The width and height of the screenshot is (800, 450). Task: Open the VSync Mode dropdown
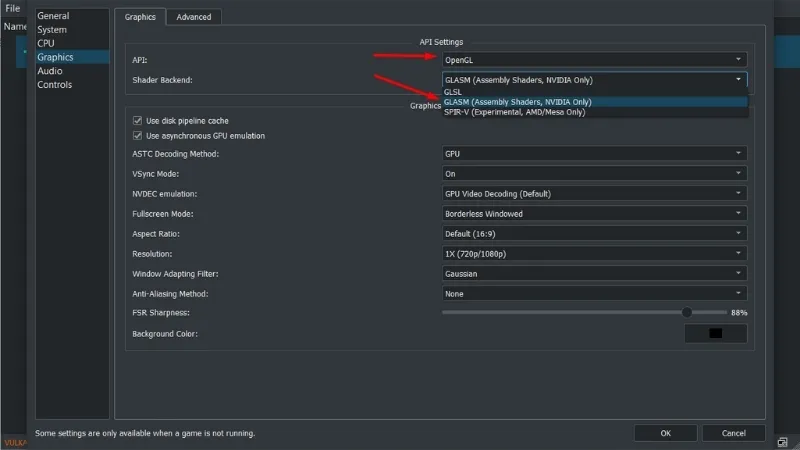(x=594, y=174)
